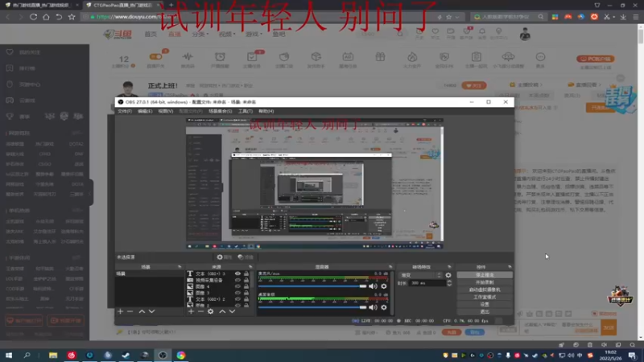Image resolution: width=644 pixels, height=362 pixels.
Task: Toggle visibility of 图像 4 source
Action: point(237,286)
